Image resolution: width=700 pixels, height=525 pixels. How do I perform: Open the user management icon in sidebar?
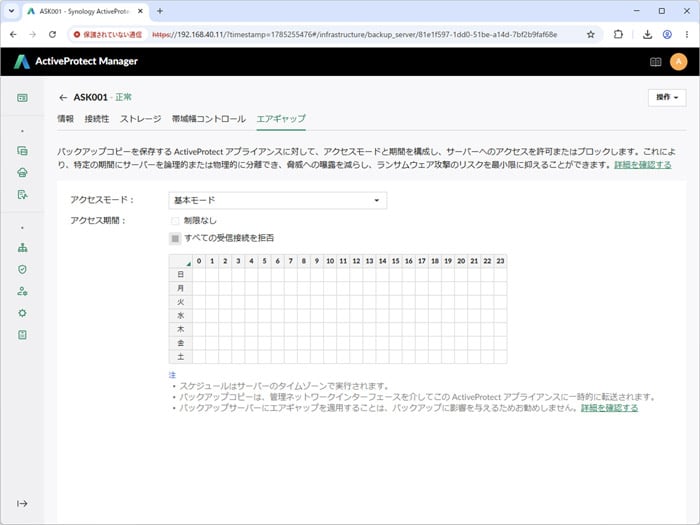click(22, 291)
